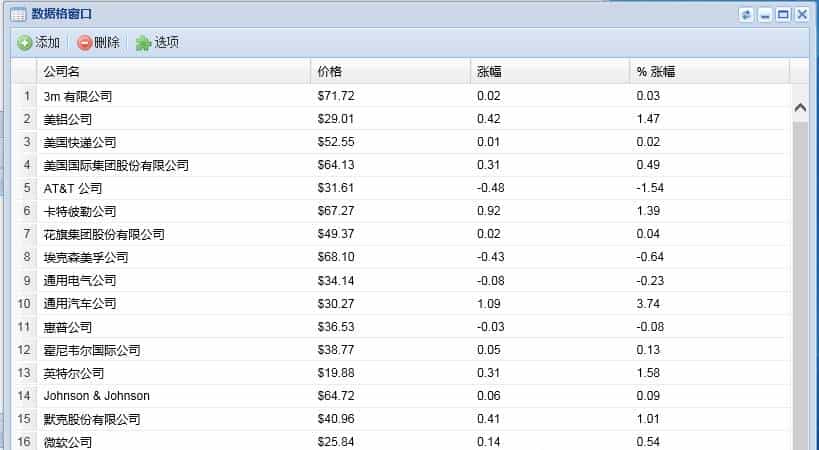Viewport: 819px width, 450px height.
Task: Minimize the 数据格窗口 window
Action: (x=765, y=14)
